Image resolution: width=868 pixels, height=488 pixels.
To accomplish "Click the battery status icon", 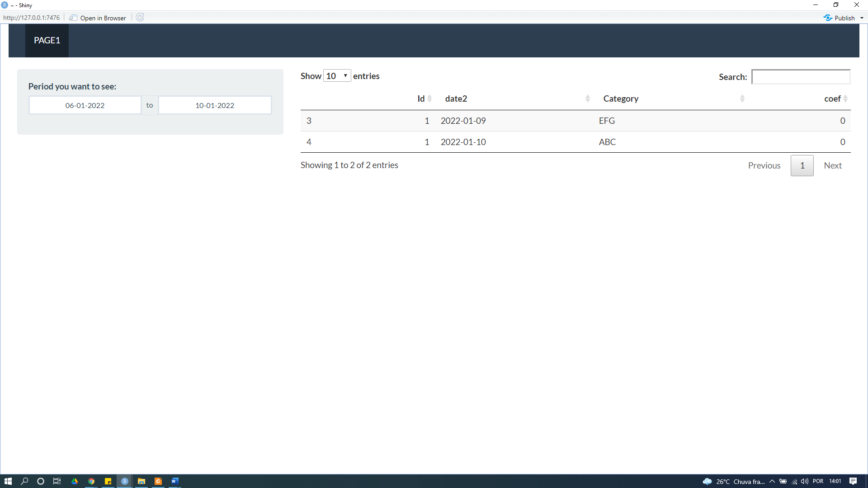I will [783, 481].
